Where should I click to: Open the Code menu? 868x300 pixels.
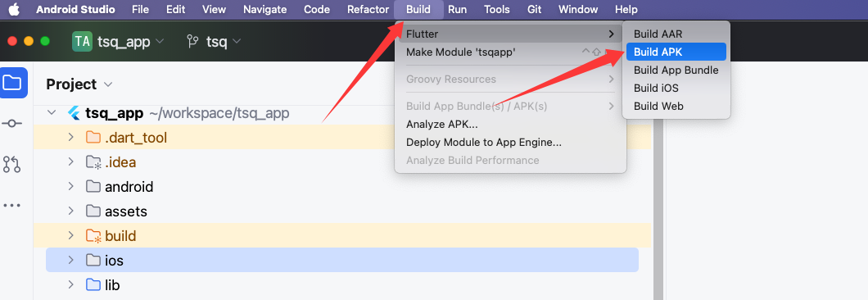click(317, 10)
